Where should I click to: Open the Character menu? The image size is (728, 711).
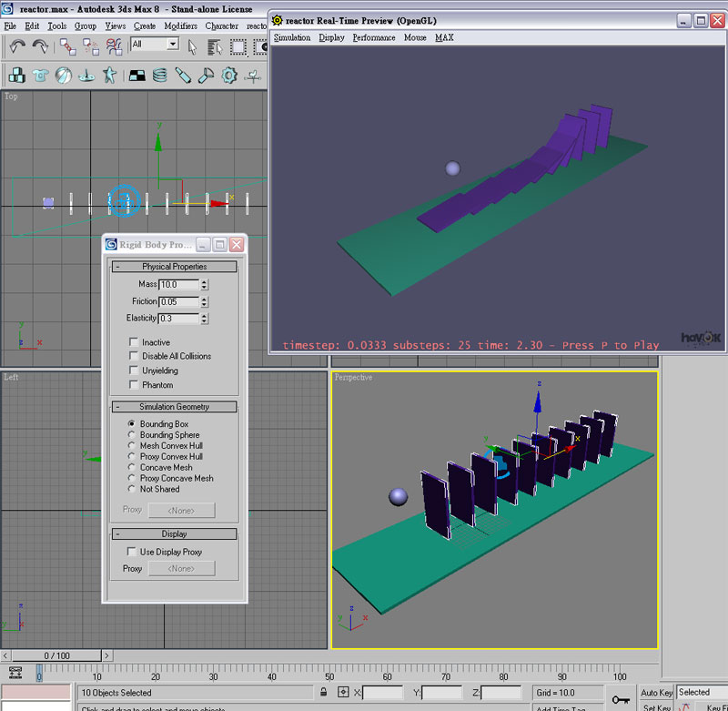tap(222, 26)
